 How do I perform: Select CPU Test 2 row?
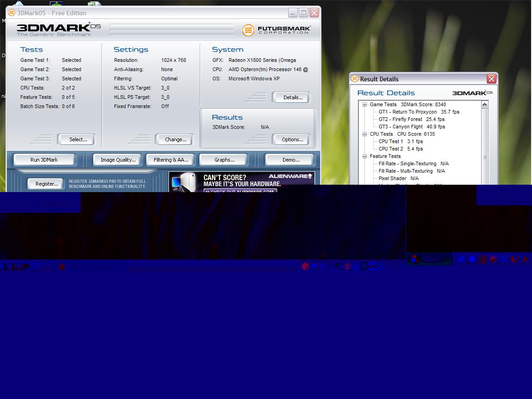(x=401, y=149)
